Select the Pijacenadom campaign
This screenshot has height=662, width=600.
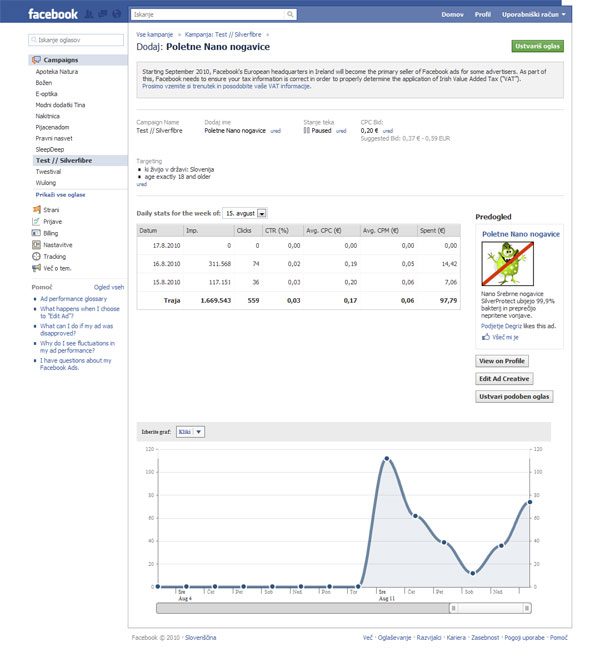point(52,127)
